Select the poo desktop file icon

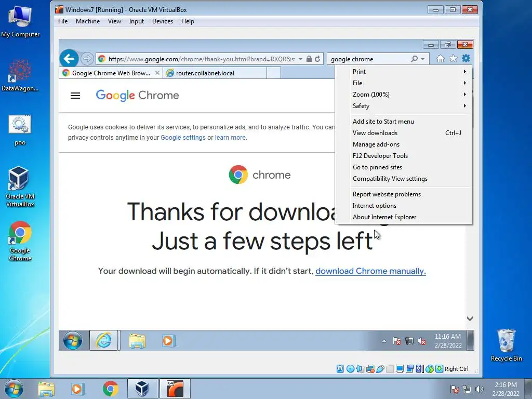click(20, 130)
